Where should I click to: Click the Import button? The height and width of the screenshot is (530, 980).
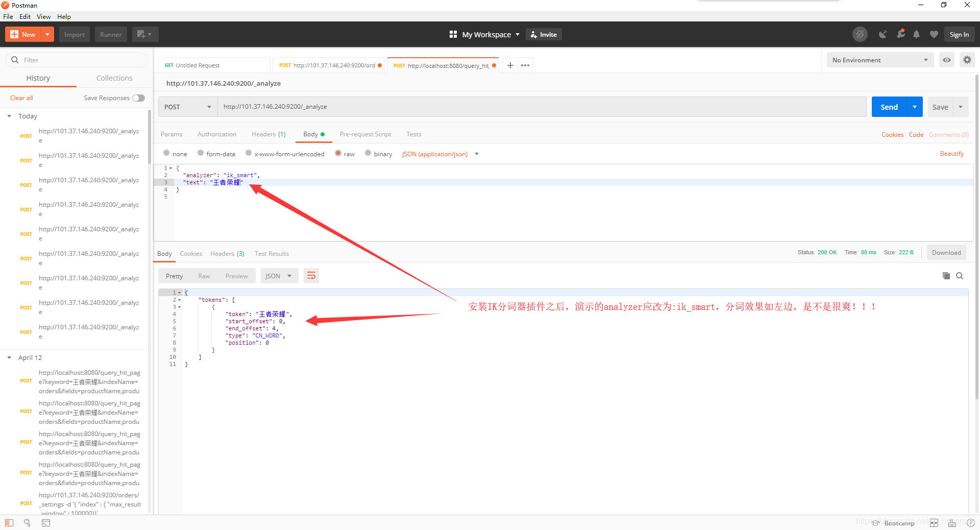(75, 34)
